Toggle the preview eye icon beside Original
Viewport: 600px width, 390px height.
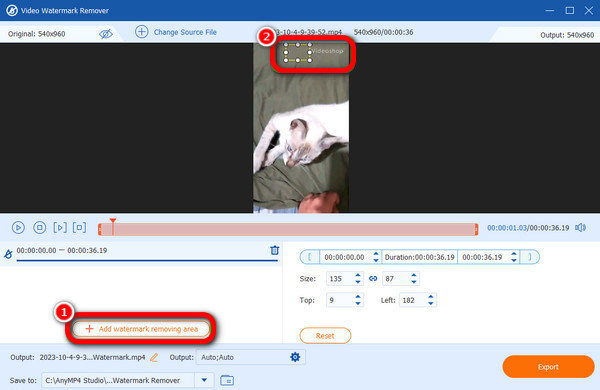point(106,34)
